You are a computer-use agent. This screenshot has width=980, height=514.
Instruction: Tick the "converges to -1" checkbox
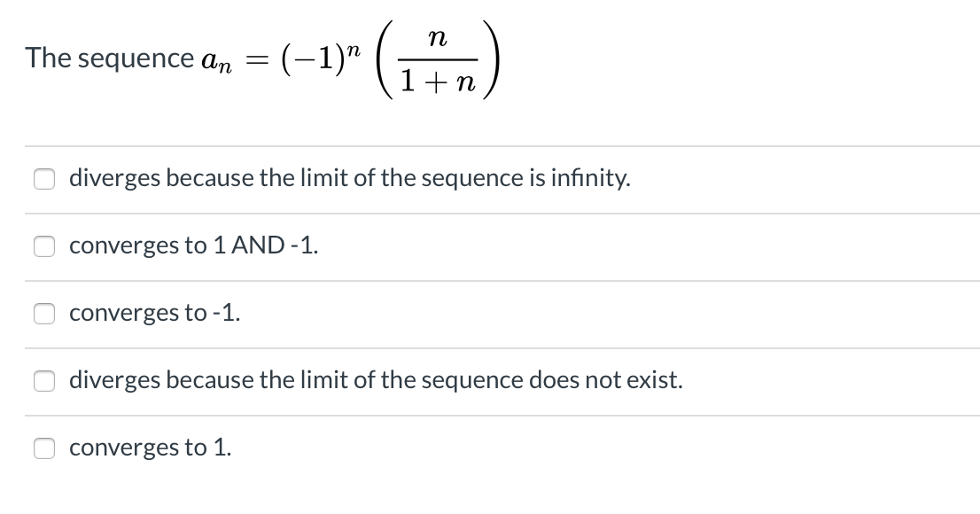[43, 314]
